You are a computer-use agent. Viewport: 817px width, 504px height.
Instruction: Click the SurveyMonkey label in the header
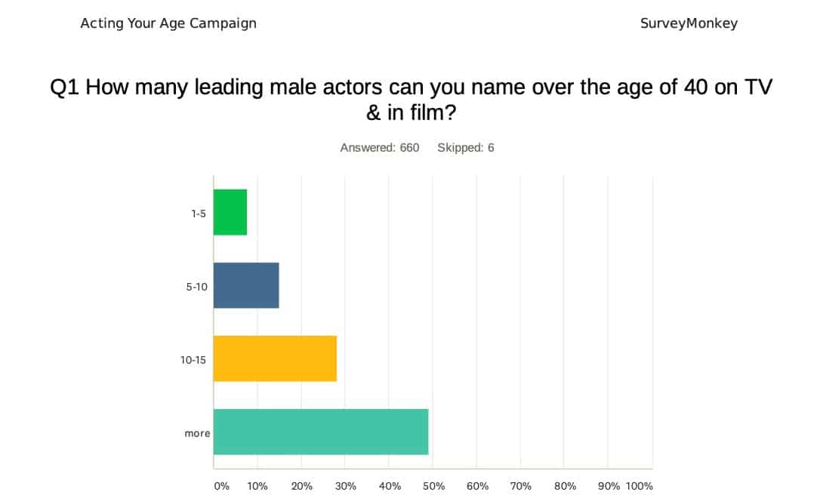689,23
